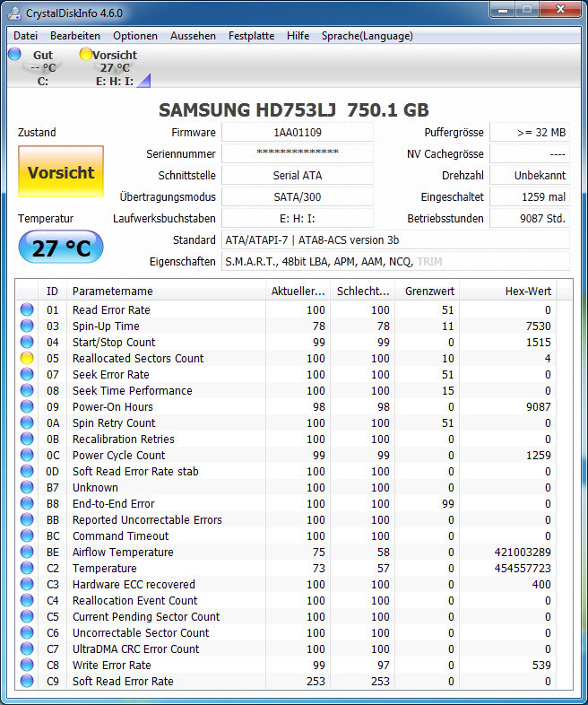The image size is (588, 705).
Task: Open the Sprache(Language) menu
Action: [x=367, y=36]
